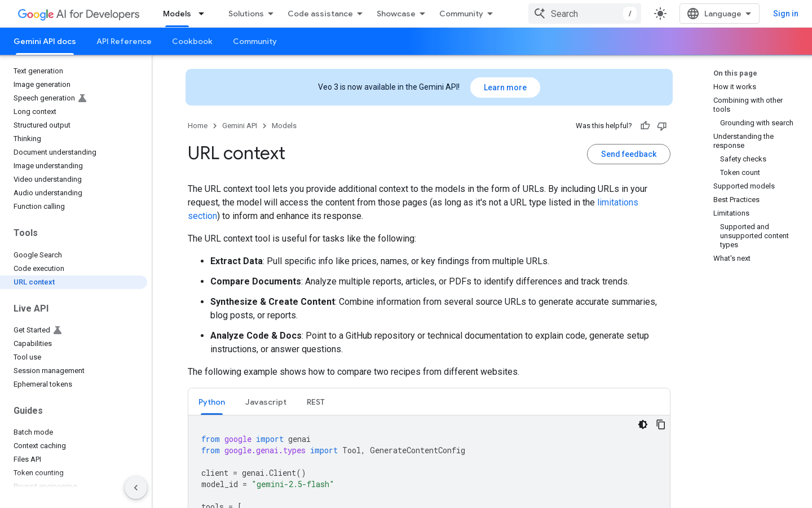
Task: Click the Gemini API breadcrumb link
Action: point(240,126)
